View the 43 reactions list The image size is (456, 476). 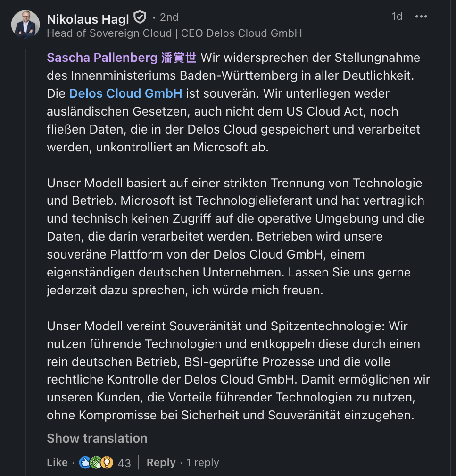click(124, 463)
